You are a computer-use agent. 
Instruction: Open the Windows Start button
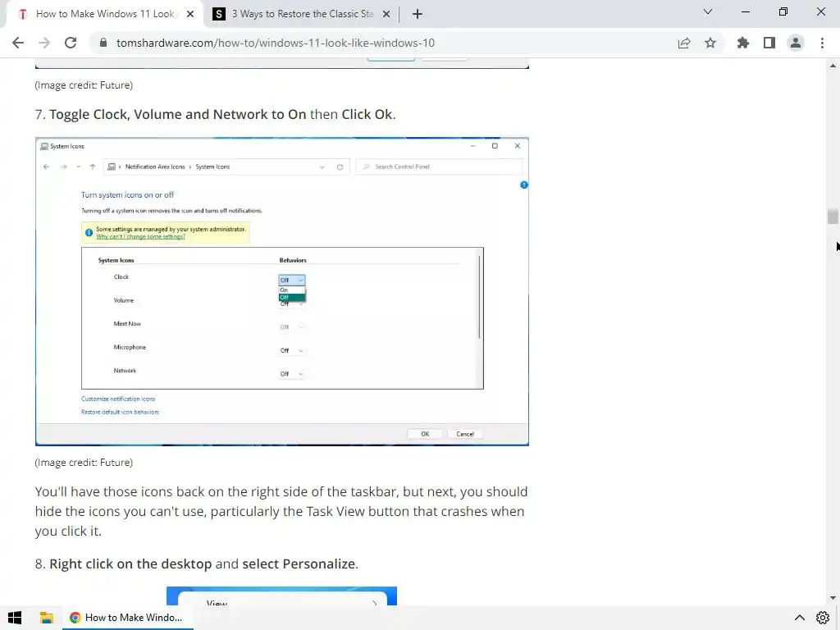coord(15,618)
